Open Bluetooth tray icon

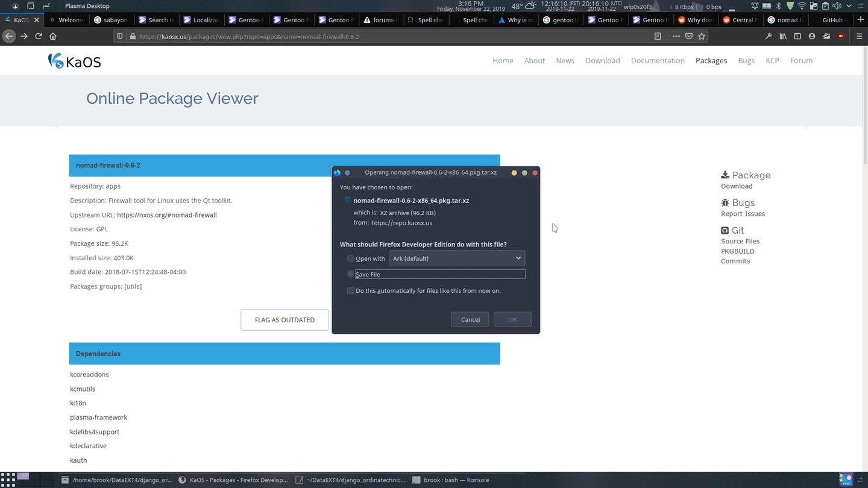click(778, 6)
